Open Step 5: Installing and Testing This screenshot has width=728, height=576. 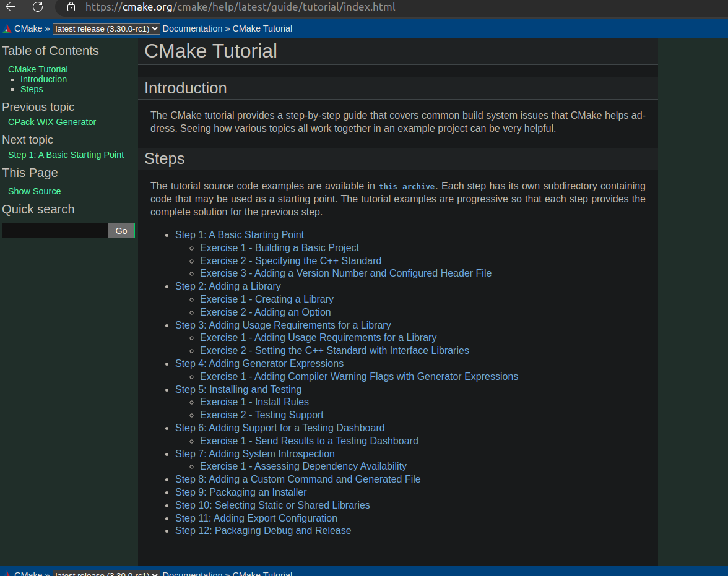tap(238, 389)
